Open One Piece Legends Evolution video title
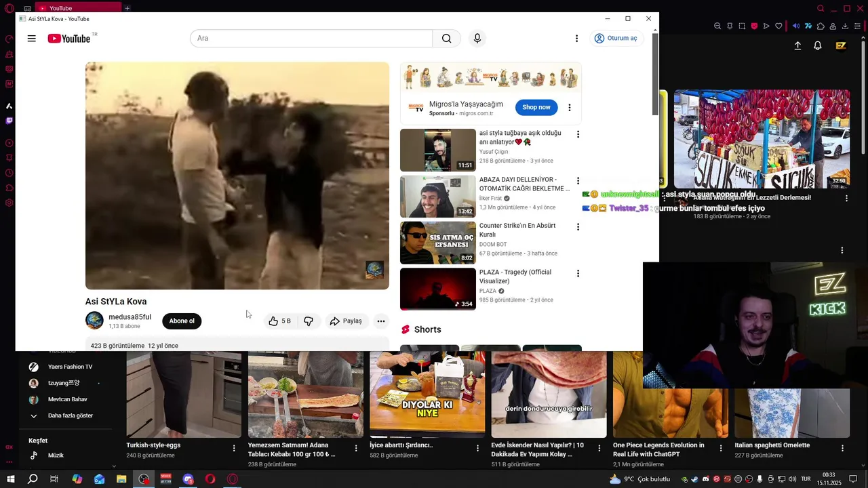Screen dimensions: 868x488 coord(658,449)
